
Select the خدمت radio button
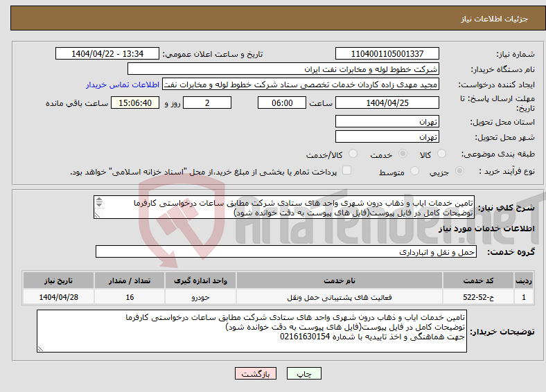tap(403, 154)
